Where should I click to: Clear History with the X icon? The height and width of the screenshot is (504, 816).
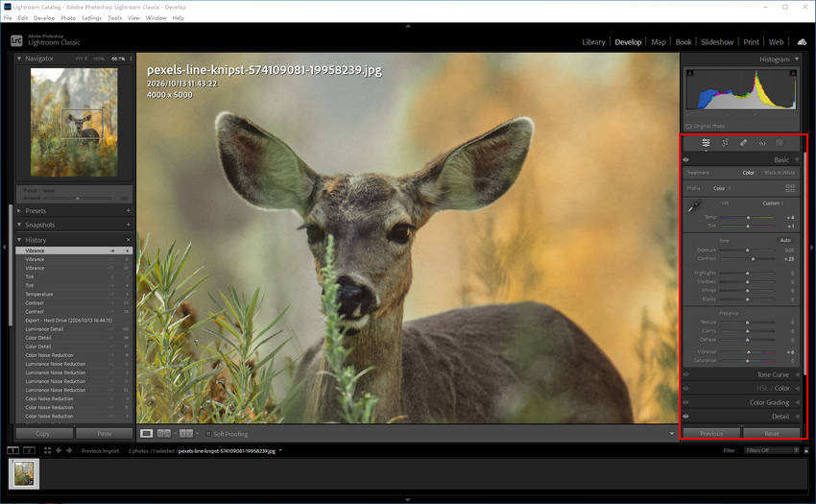coord(128,240)
